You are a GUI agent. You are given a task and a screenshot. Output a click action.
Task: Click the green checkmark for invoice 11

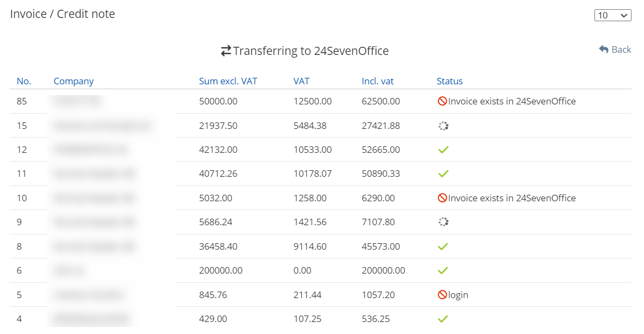point(443,174)
